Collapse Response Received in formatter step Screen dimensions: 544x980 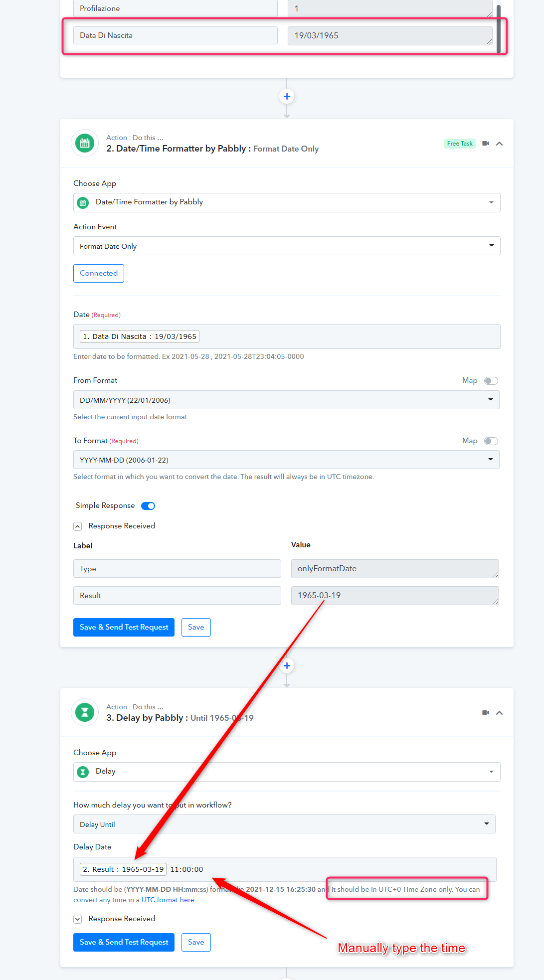pos(78,526)
